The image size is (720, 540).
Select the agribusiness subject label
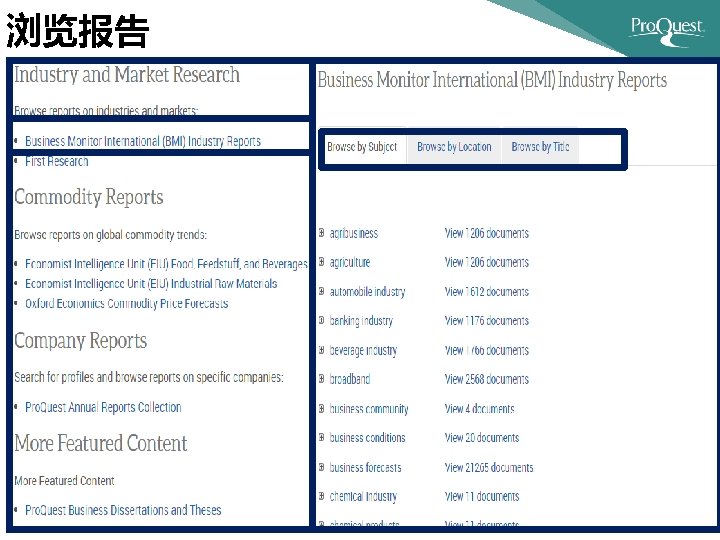[x=354, y=234]
